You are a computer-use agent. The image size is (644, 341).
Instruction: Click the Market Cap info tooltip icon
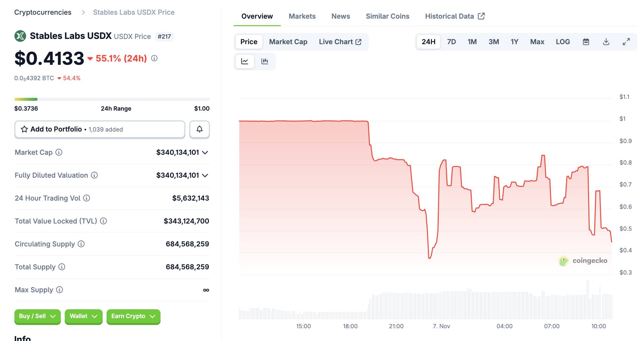[58, 152]
